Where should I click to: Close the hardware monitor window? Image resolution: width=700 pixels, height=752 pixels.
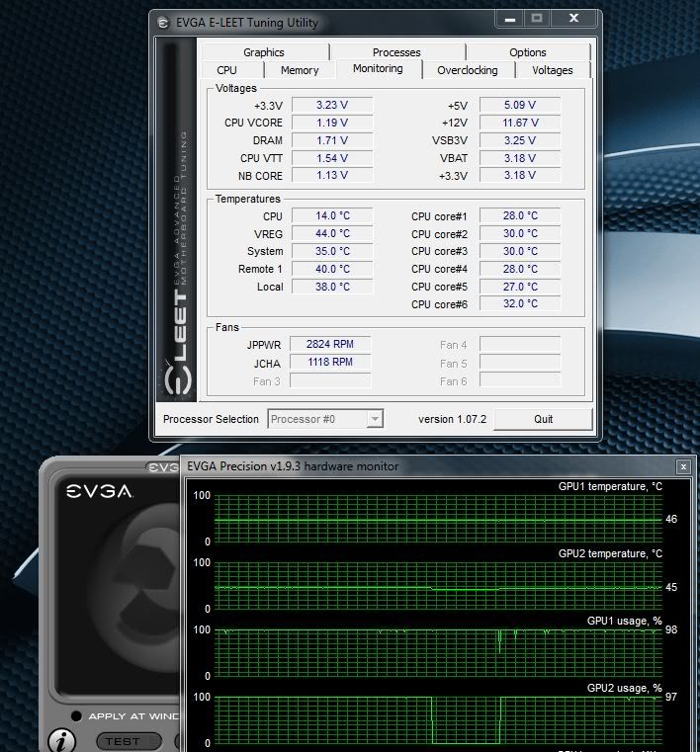[x=682, y=466]
